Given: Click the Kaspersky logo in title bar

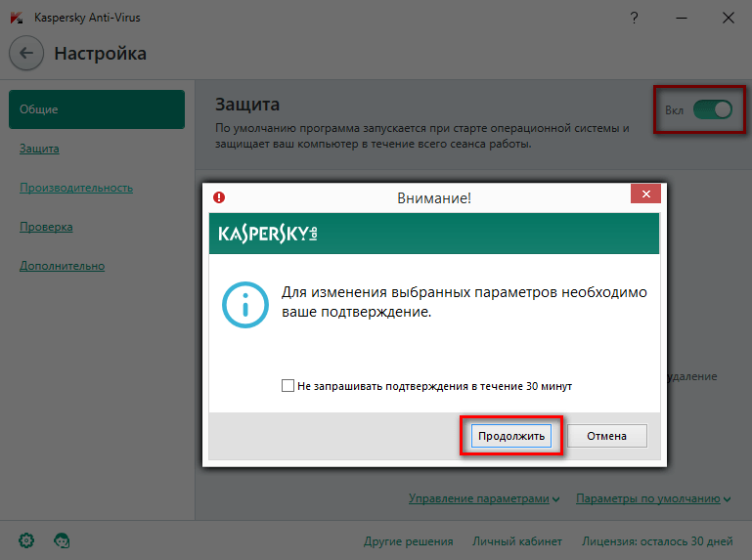Looking at the screenshot, I should click(x=17, y=18).
